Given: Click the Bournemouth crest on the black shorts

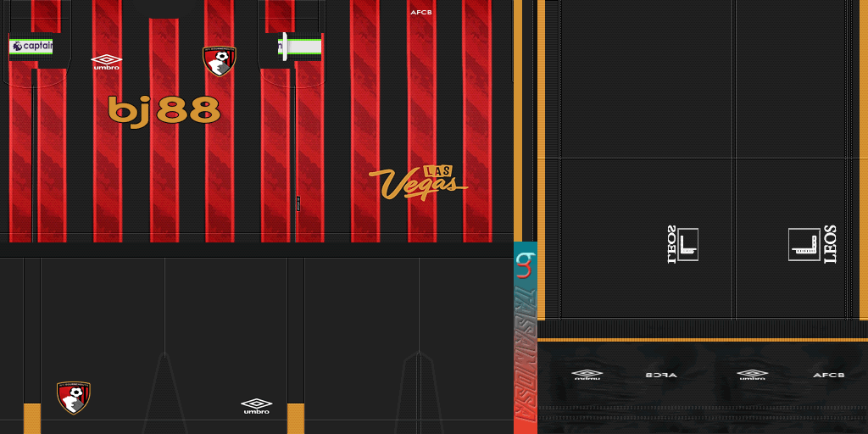Looking at the screenshot, I should point(74,398).
